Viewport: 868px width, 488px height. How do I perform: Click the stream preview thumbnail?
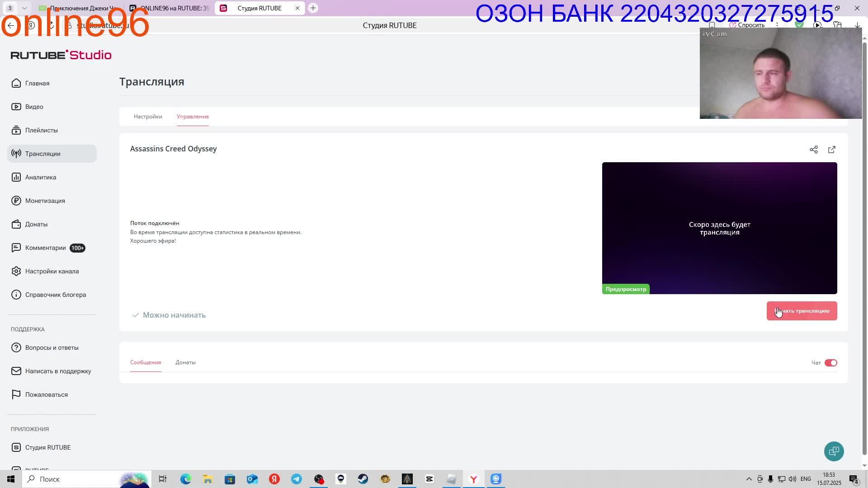point(719,228)
